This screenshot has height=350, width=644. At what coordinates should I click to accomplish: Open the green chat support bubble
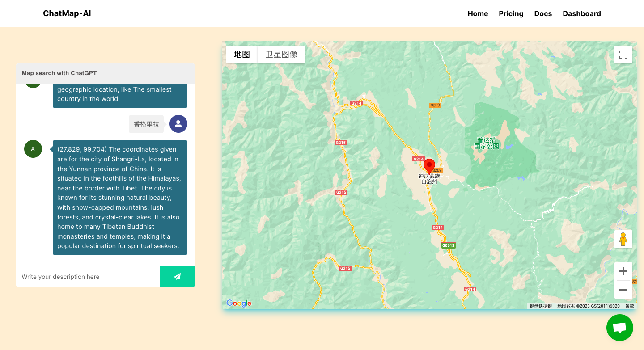coord(620,328)
